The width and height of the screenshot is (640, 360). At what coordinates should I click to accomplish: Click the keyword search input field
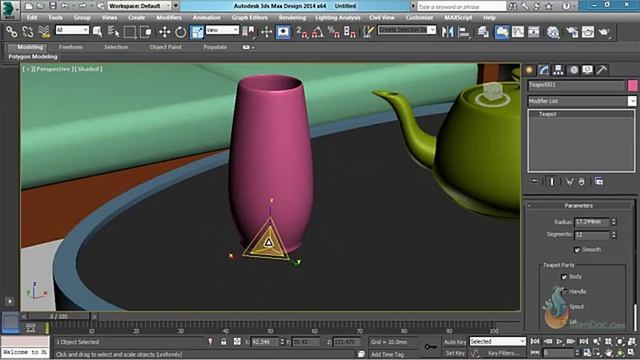[461, 6]
